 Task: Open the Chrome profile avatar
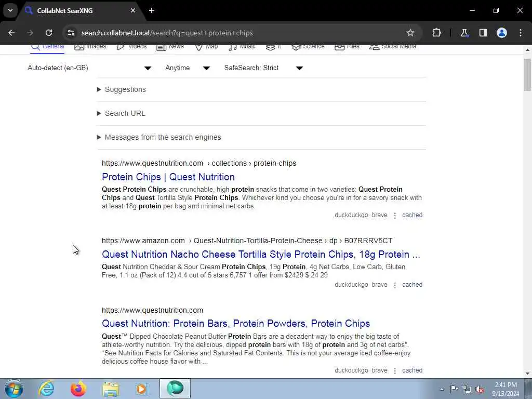[x=502, y=33]
